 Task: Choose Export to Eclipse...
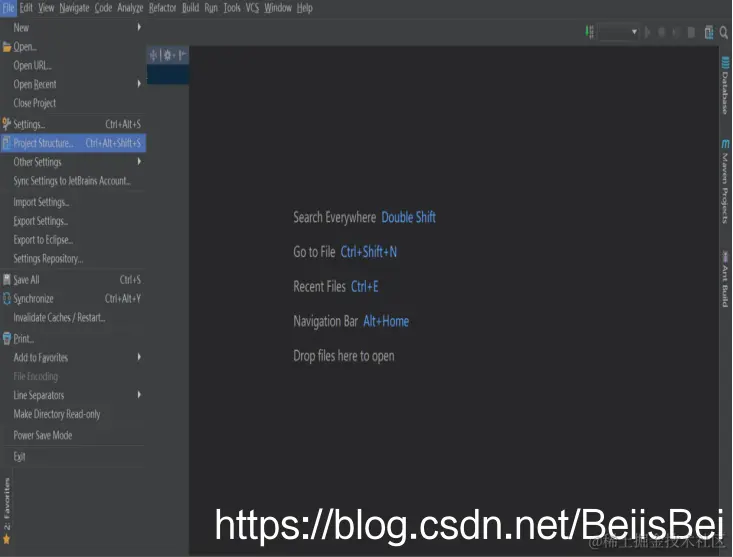(73, 240)
